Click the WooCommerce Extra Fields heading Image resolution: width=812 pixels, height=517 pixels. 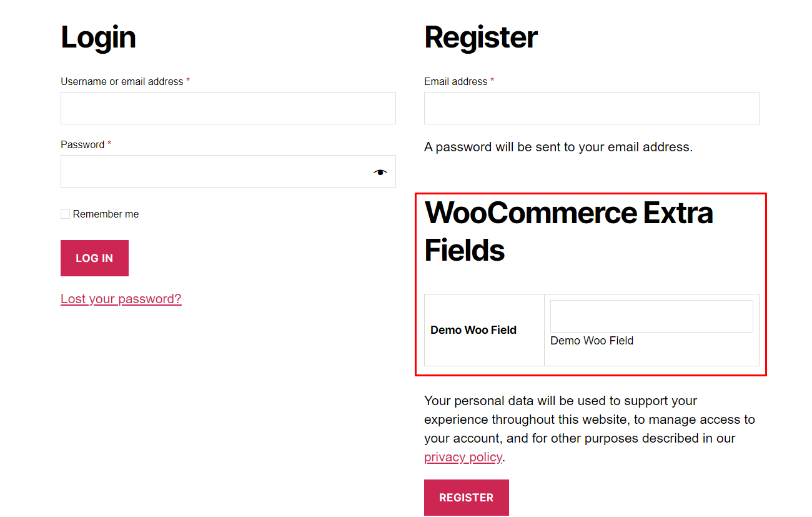pyautogui.click(x=568, y=231)
